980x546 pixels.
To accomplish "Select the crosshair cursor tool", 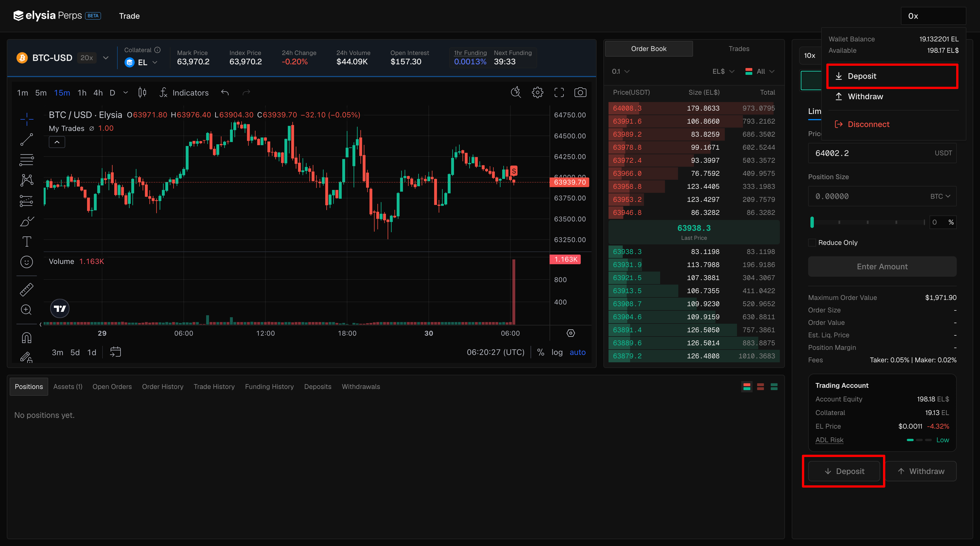I will [x=27, y=119].
